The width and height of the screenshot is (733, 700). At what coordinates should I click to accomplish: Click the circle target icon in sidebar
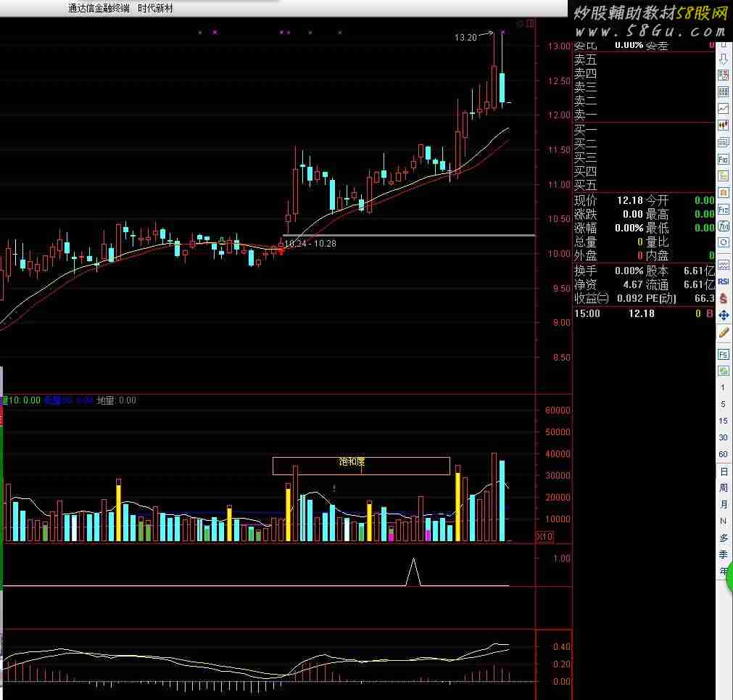[723, 243]
